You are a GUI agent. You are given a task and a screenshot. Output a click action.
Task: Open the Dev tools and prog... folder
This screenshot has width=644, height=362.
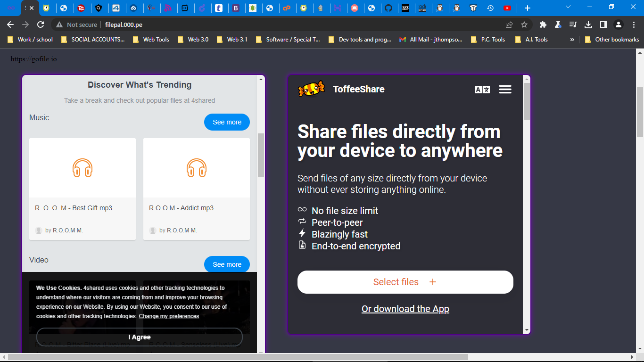360,40
